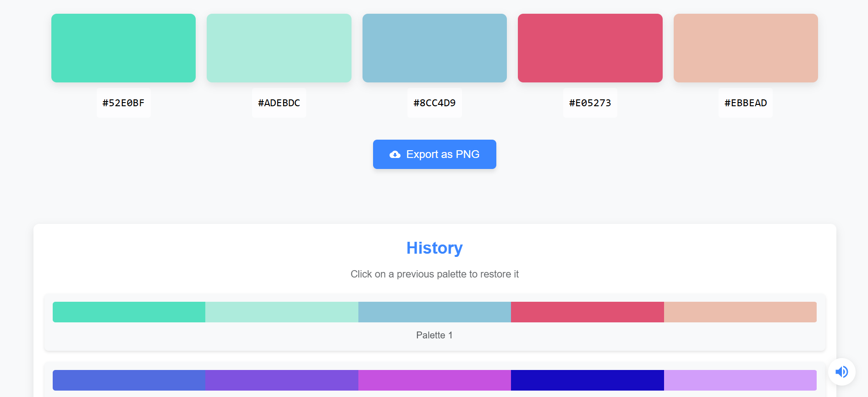
Task: Click the peach #EBBEAD color swatch
Action: coord(746,48)
